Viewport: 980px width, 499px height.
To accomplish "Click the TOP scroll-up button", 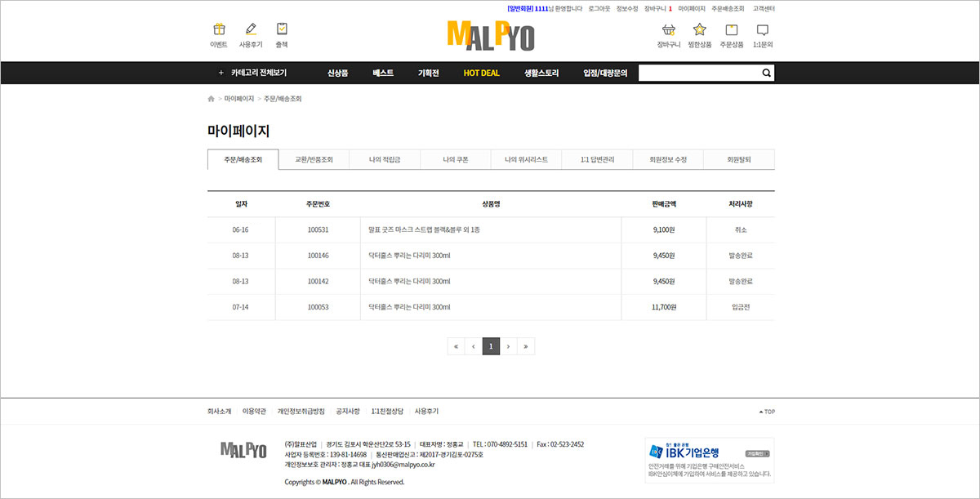I will tap(767, 412).
